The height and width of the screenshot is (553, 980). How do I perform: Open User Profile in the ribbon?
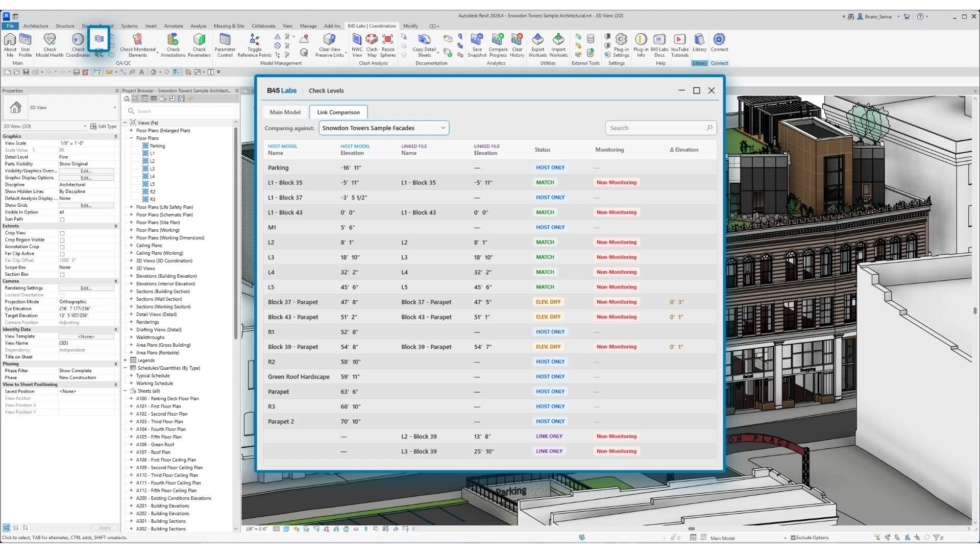click(25, 45)
